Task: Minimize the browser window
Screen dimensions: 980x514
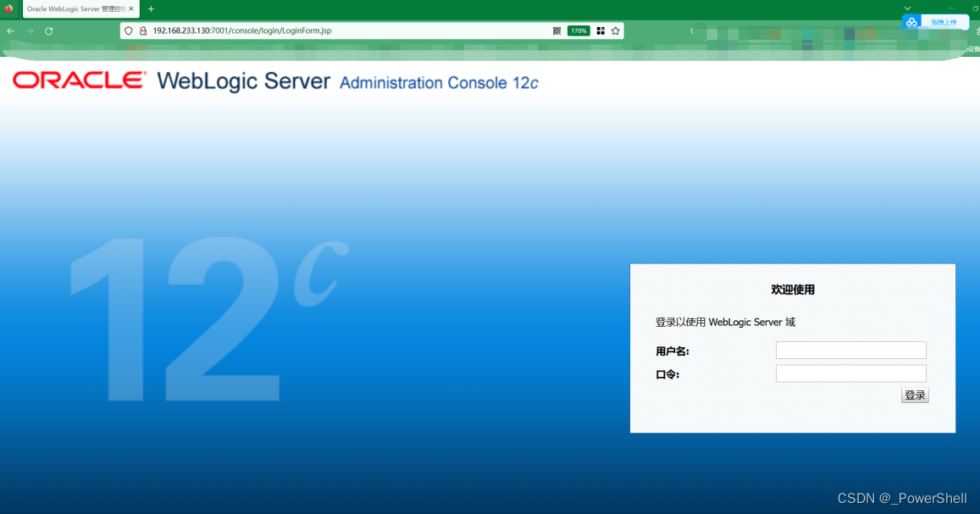Action: point(951,8)
